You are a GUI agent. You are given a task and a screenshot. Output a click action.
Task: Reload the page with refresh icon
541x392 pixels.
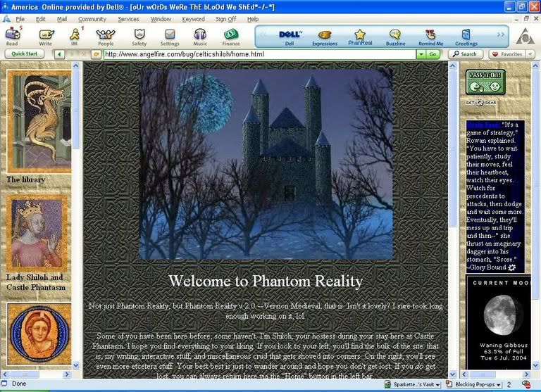pyautogui.click(x=96, y=54)
